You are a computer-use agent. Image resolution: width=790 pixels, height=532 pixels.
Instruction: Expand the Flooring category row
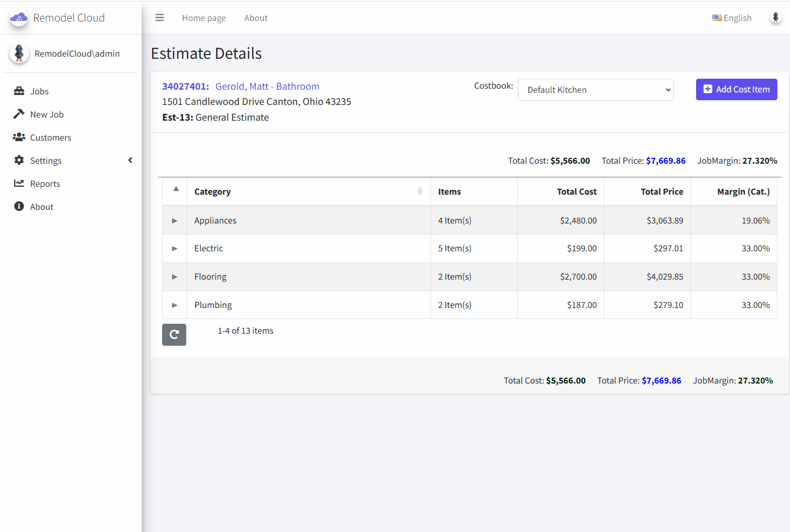pos(175,277)
